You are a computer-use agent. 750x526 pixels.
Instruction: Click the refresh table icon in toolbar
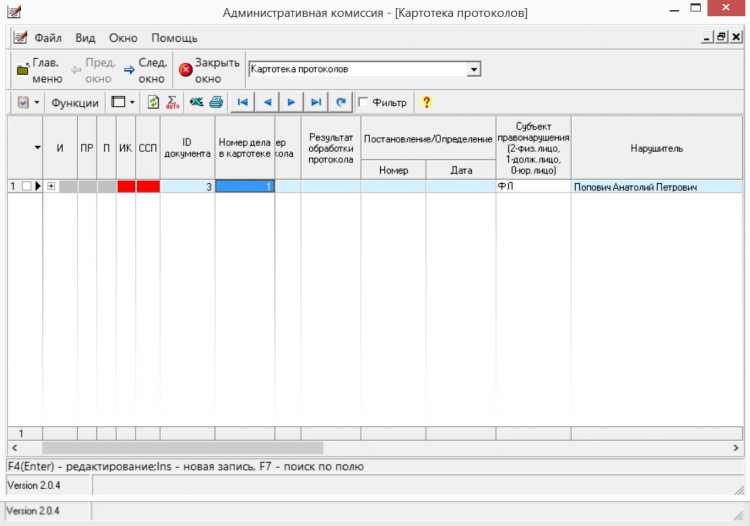153,102
